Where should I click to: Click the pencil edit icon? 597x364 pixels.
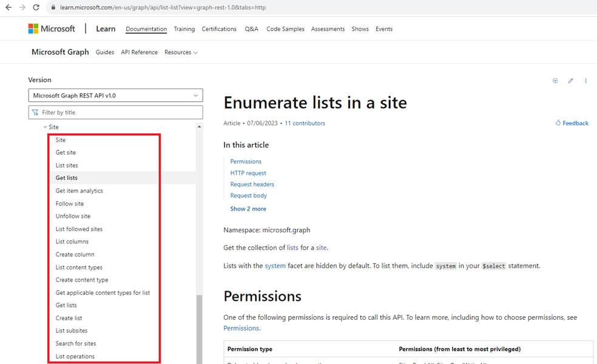pyautogui.click(x=570, y=81)
